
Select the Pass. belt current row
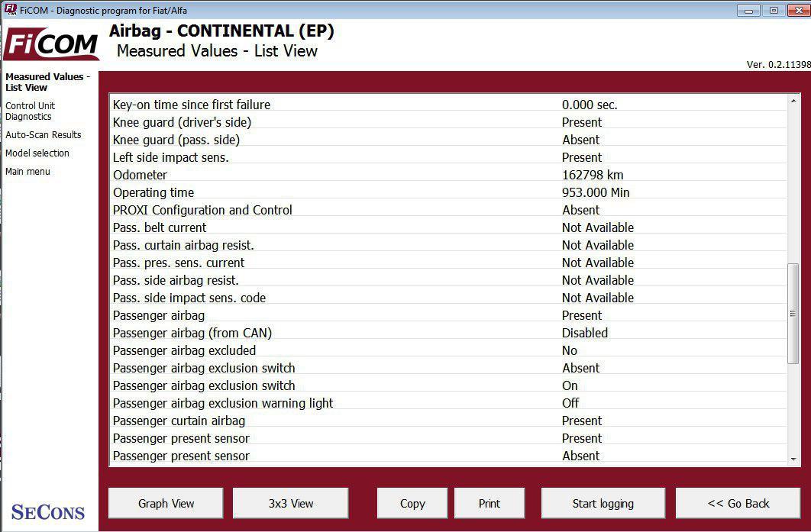point(449,227)
